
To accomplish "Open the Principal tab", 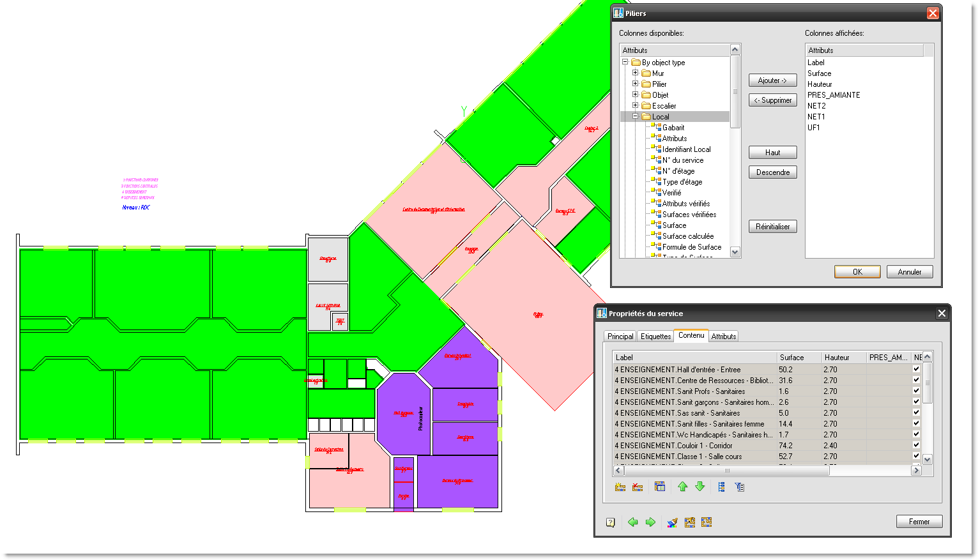I will point(620,337).
